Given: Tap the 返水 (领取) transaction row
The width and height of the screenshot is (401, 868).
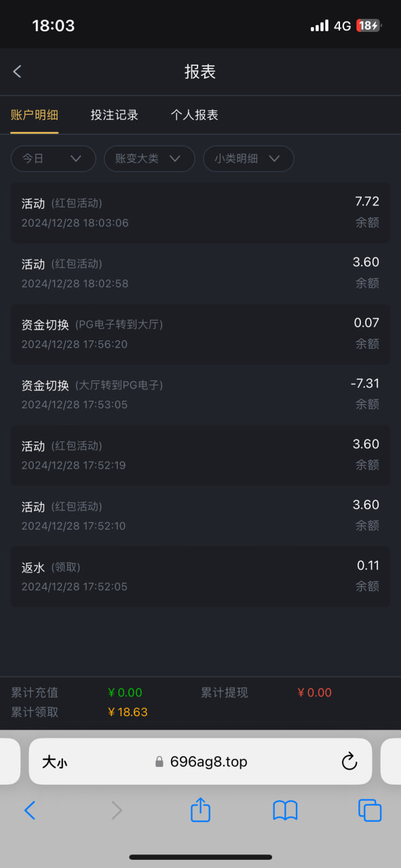Looking at the screenshot, I should (200, 576).
